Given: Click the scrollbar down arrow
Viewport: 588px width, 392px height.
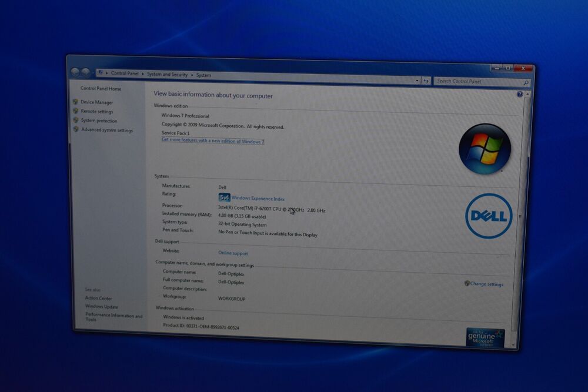Looking at the screenshot, I should pyautogui.click(x=513, y=344).
